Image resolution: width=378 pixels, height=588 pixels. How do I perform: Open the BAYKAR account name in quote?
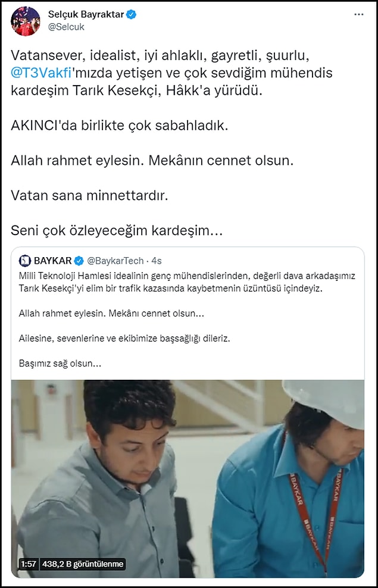click(x=53, y=261)
